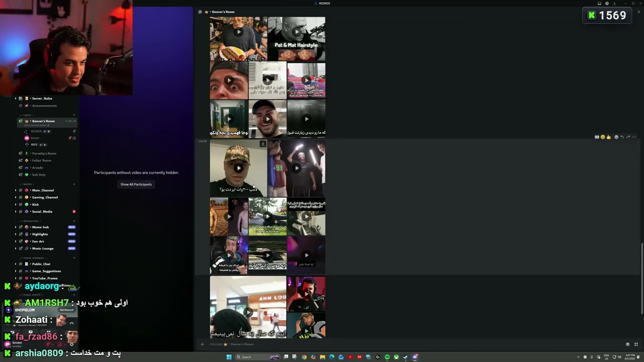Screen dimensions: 644x362
Task: Open the Highlights channel
Action: point(40,234)
